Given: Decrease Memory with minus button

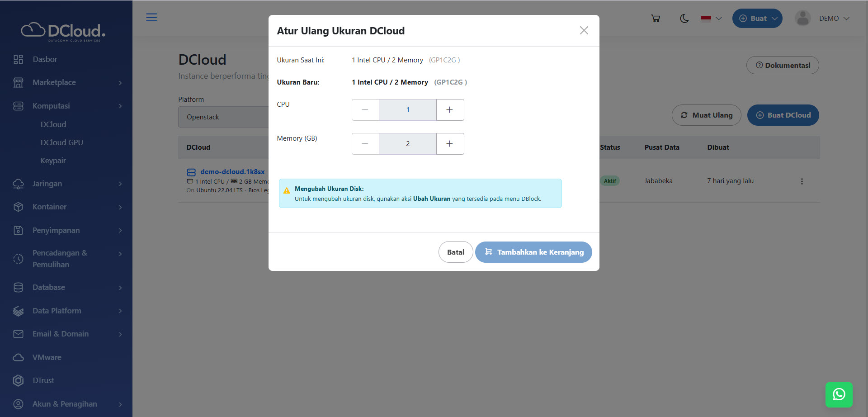Looking at the screenshot, I should click(x=365, y=144).
